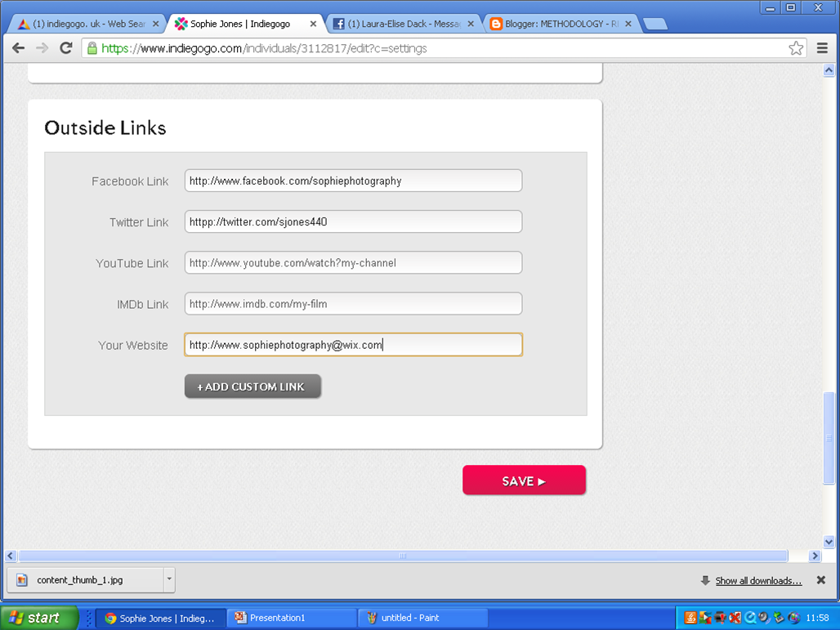
Task: Reload the Indiegogo page
Action: (x=66, y=48)
